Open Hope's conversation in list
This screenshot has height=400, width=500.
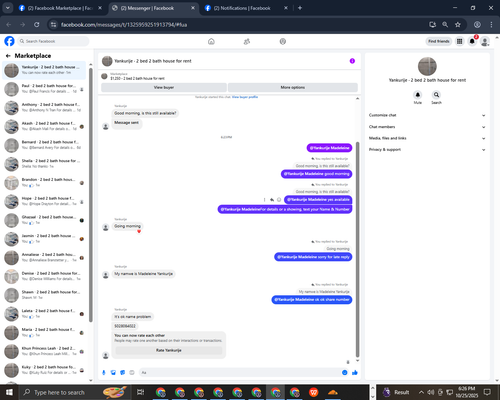click(44, 201)
